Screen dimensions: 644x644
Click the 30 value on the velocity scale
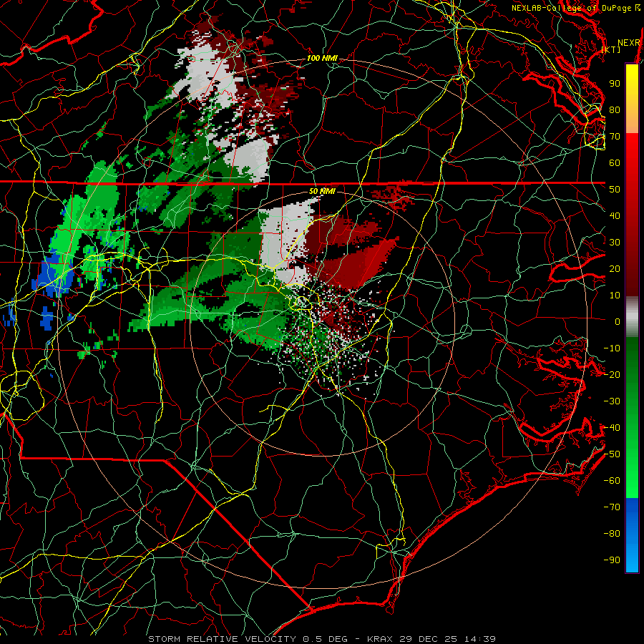pyautogui.click(x=615, y=243)
